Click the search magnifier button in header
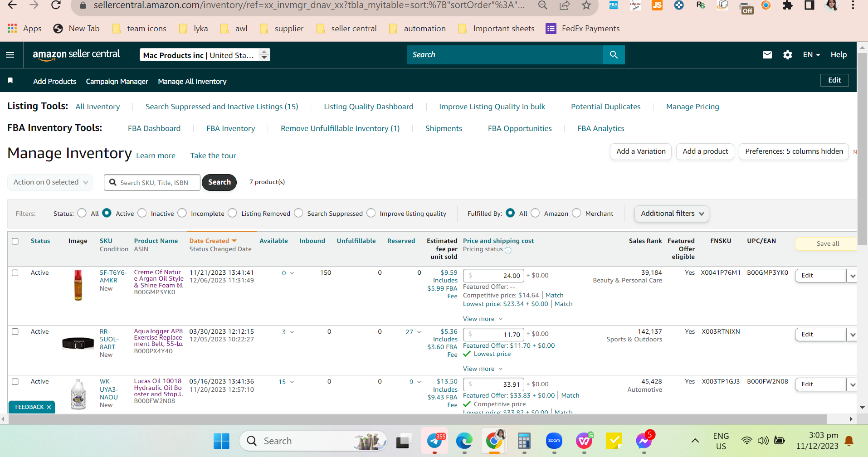 (614, 55)
